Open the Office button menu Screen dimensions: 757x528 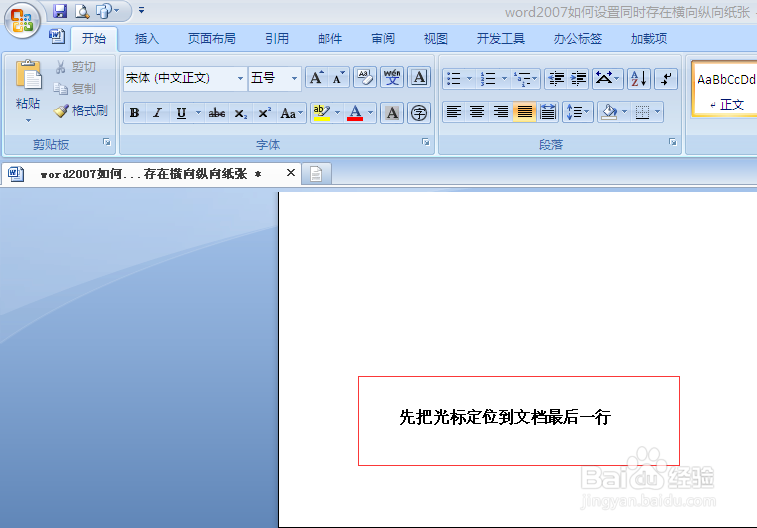(x=22, y=20)
